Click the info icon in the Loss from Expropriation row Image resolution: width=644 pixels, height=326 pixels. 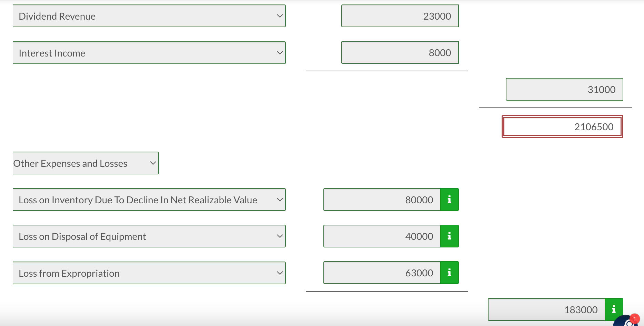[x=449, y=272]
